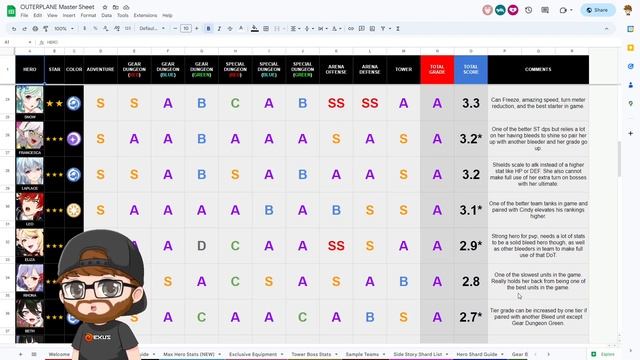Open the version history clock icon
Viewport: 640px width, 360px height.
click(x=529, y=10)
